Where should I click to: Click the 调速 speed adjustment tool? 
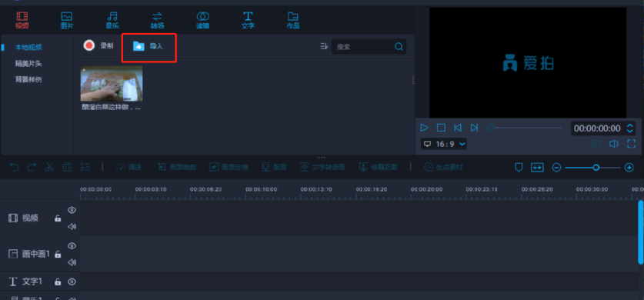pyautogui.click(x=129, y=168)
